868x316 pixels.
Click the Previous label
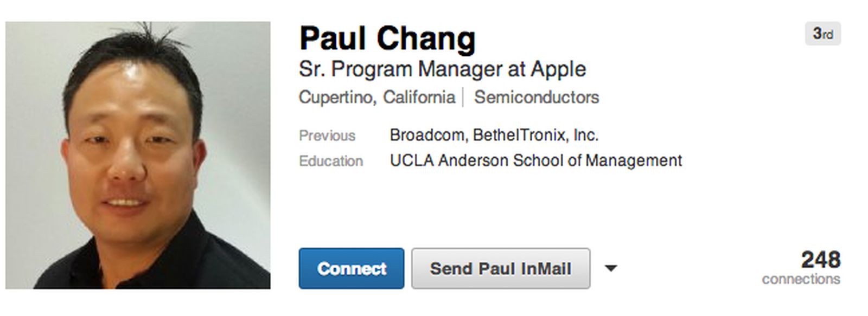[x=328, y=135]
